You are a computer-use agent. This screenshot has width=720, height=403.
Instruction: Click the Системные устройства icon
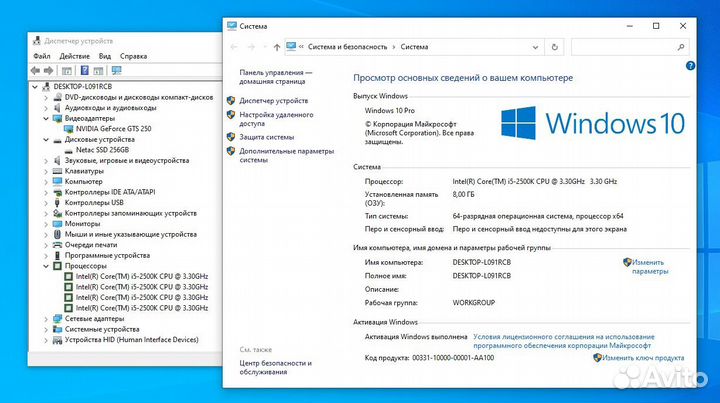[x=57, y=330]
